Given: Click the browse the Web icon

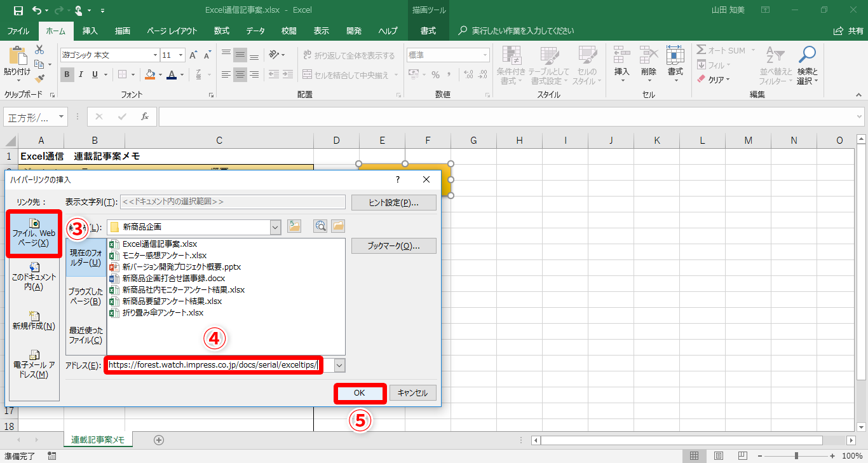Looking at the screenshot, I should coord(321,226).
